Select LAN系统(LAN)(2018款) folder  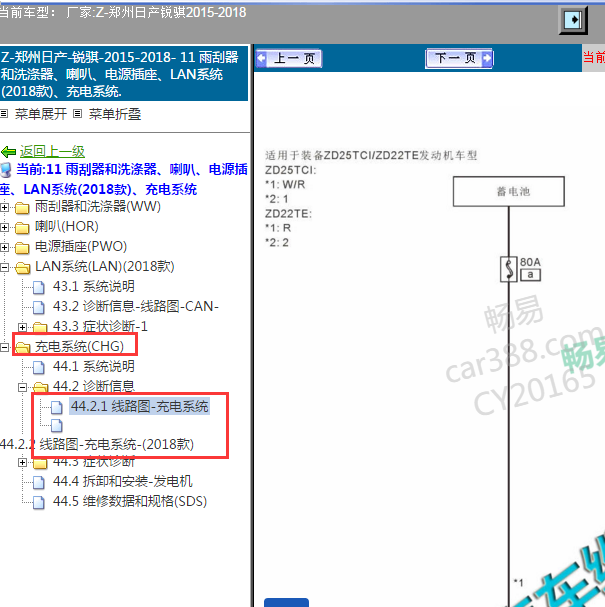coord(105,266)
